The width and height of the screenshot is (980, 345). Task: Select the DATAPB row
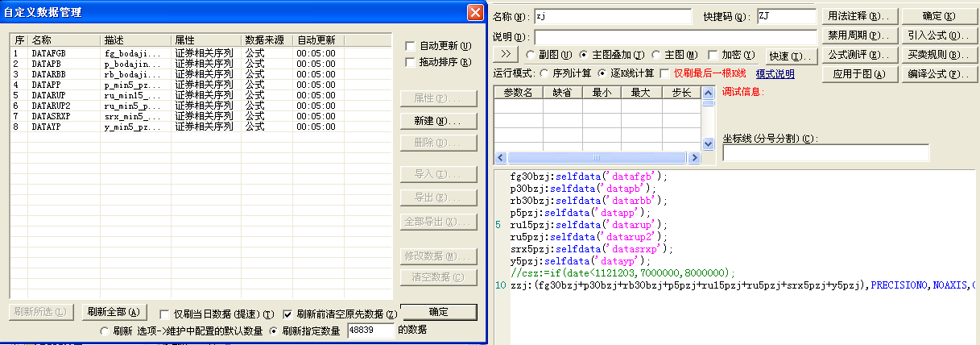tap(201, 64)
